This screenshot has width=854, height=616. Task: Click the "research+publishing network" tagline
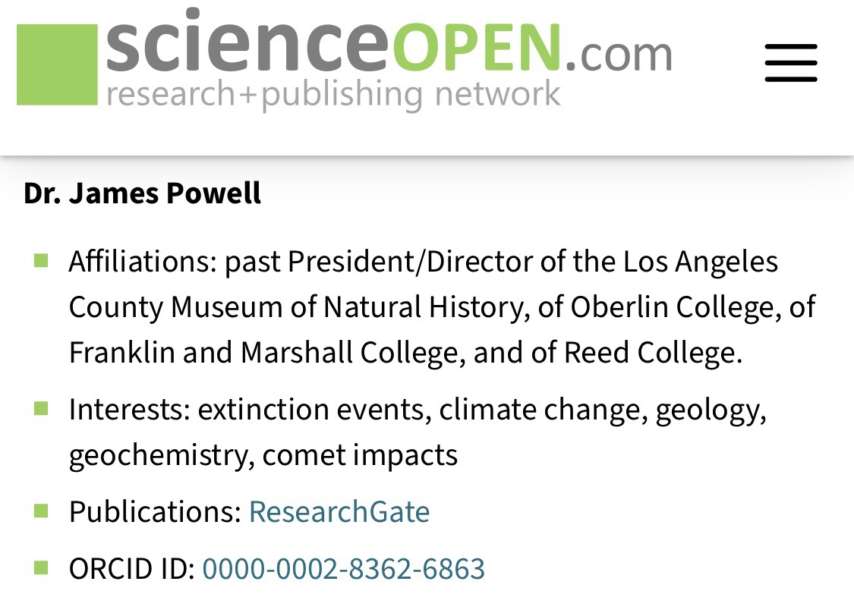(333, 95)
